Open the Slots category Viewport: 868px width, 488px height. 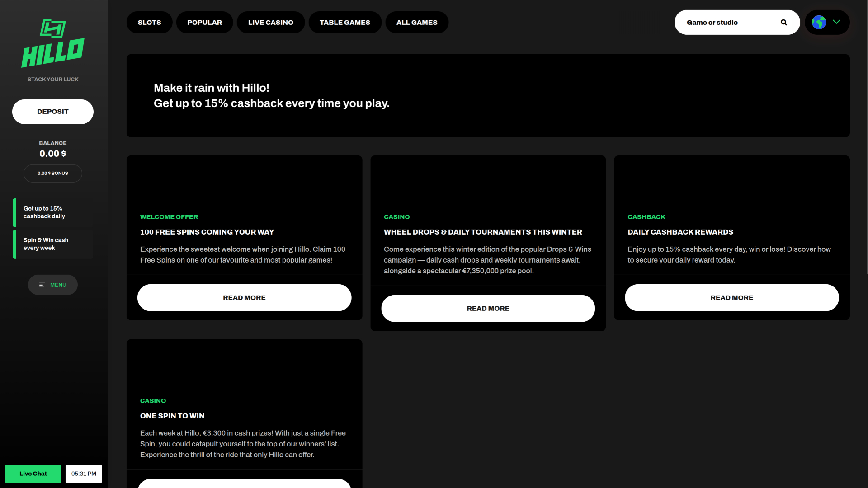pos(149,23)
